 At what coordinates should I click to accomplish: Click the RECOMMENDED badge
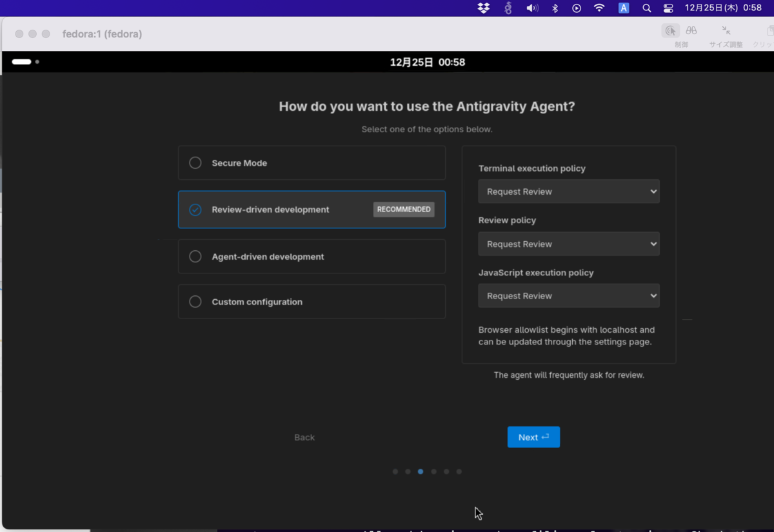coord(404,210)
